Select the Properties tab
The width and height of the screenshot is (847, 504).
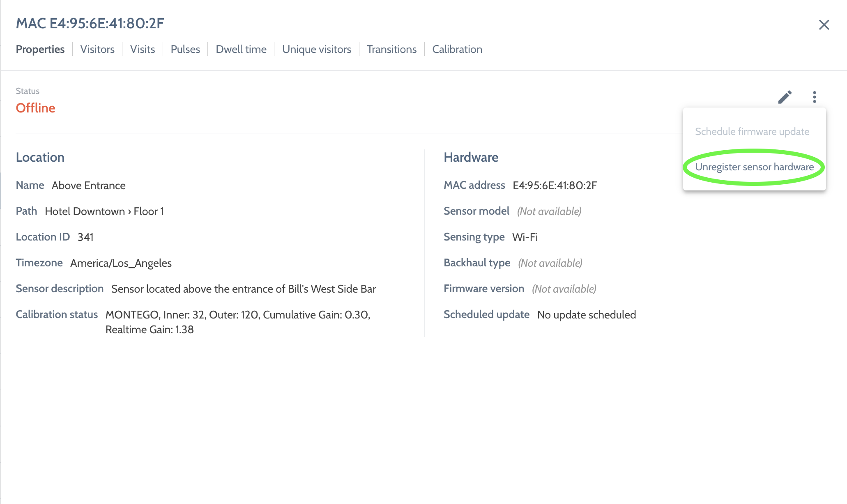40,49
